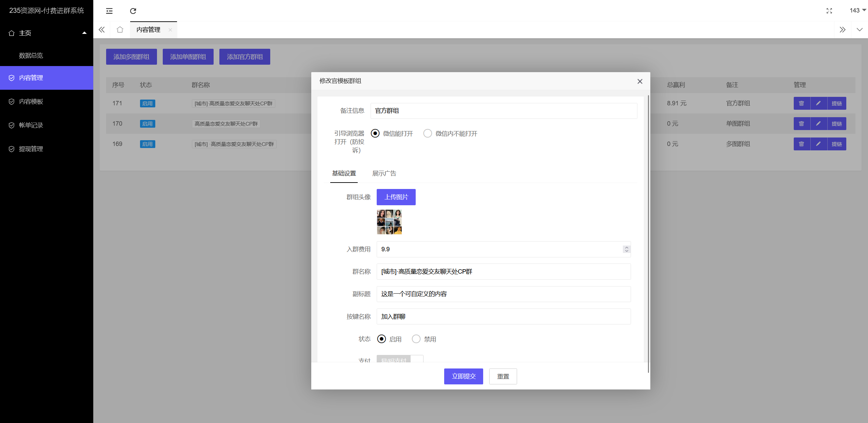The image size is (868, 423).
Task: Increase 入群费用 using the stepper arrows
Action: coord(626,247)
